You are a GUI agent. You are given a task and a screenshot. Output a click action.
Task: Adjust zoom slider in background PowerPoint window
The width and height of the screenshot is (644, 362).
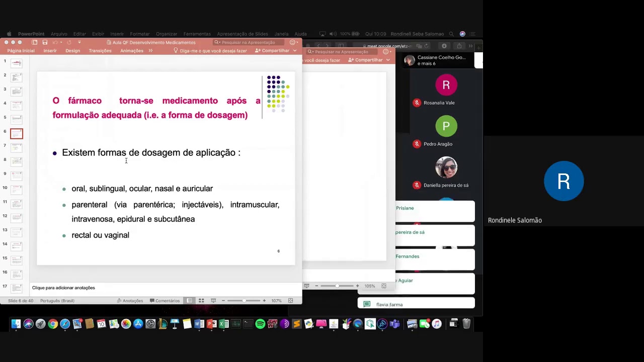(x=337, y=286)
